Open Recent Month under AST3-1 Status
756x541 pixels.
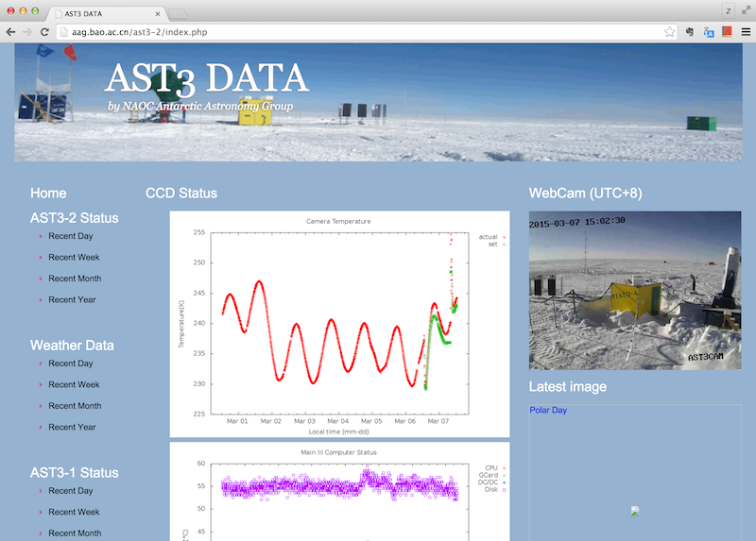tap(75, 533)
